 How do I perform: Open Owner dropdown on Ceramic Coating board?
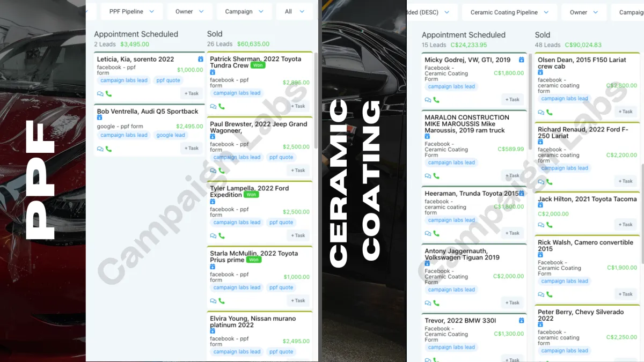[x=584, y=12]
